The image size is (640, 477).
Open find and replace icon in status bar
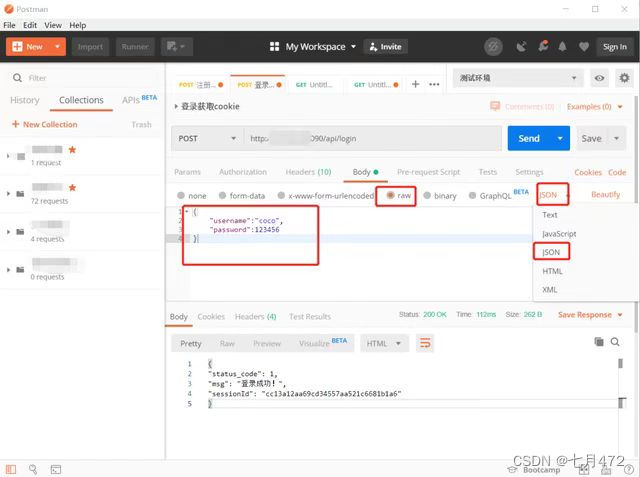33,469
